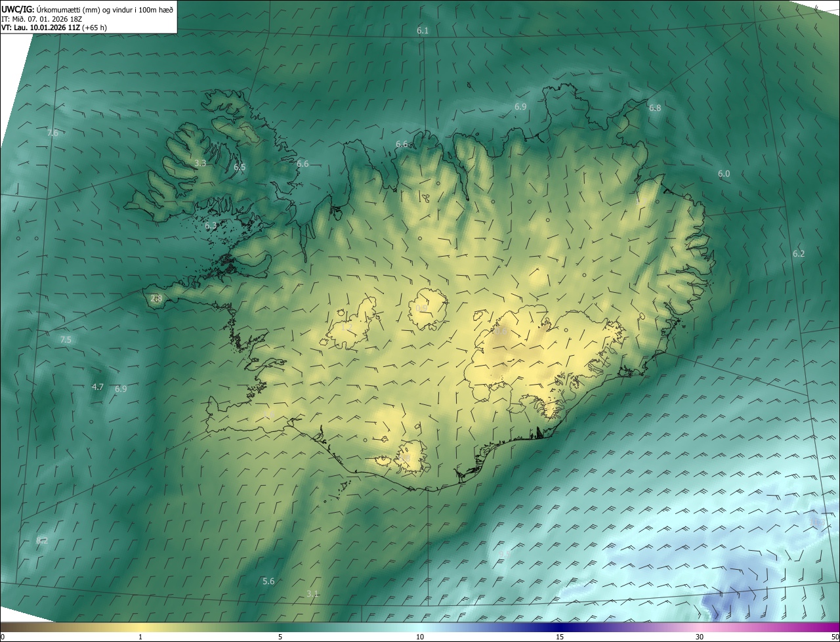The width and height of the screenshot is (840, 642).
Task: Click the 4.7 value label
Action: pos(98,387)
